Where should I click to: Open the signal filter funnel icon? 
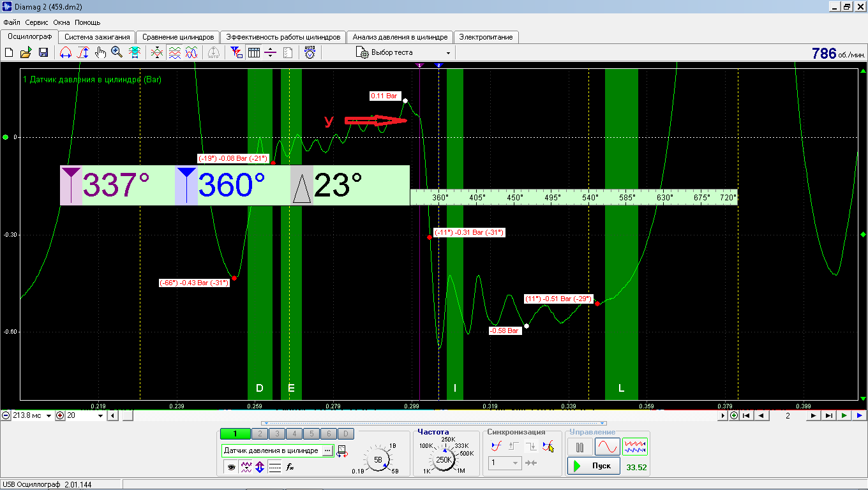[x=236, y=52]
